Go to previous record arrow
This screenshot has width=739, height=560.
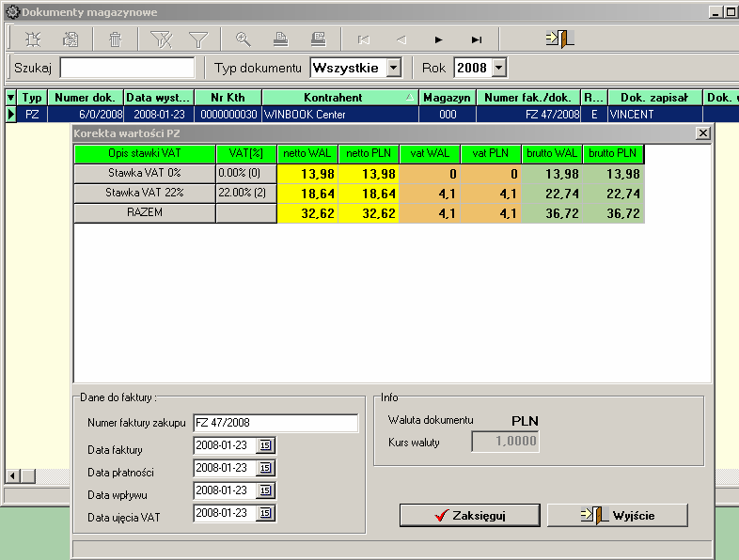tap(401, 39)
